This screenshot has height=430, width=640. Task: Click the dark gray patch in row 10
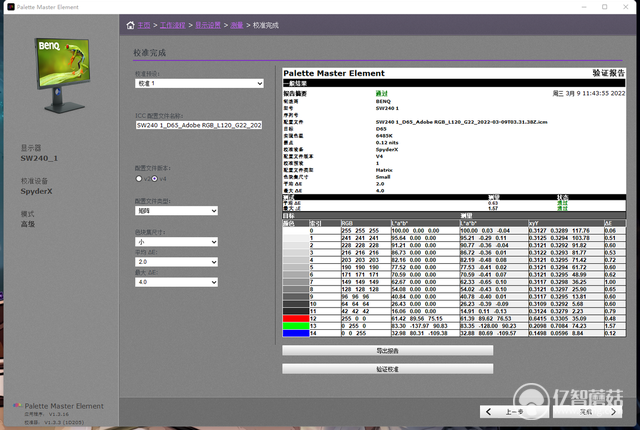coord(296,304)
